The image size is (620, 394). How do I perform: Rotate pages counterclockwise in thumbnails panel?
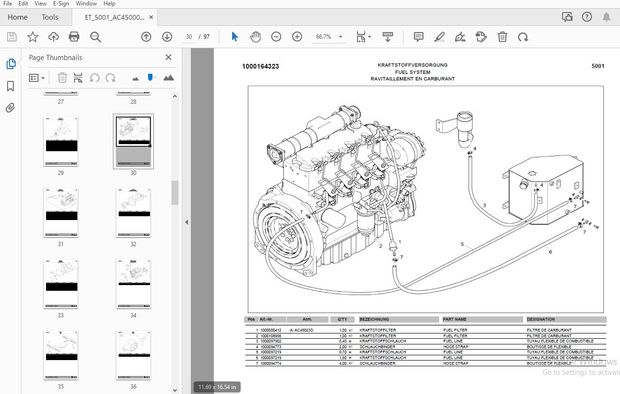pyautogui.click(x=94, y=78)
